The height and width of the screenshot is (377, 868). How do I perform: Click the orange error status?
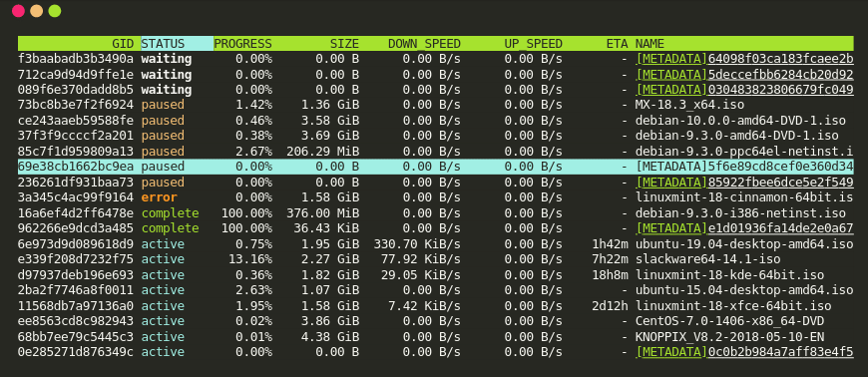pos(159,197)
